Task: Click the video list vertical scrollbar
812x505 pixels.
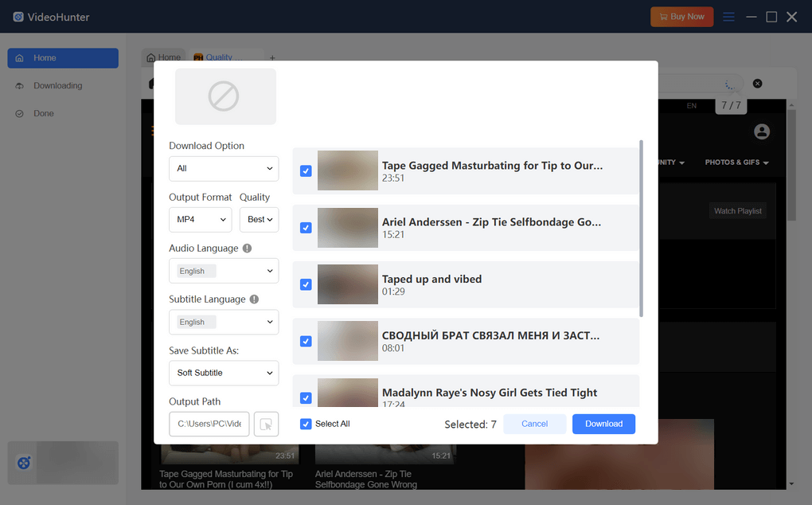Action: (x=641, y=229)
